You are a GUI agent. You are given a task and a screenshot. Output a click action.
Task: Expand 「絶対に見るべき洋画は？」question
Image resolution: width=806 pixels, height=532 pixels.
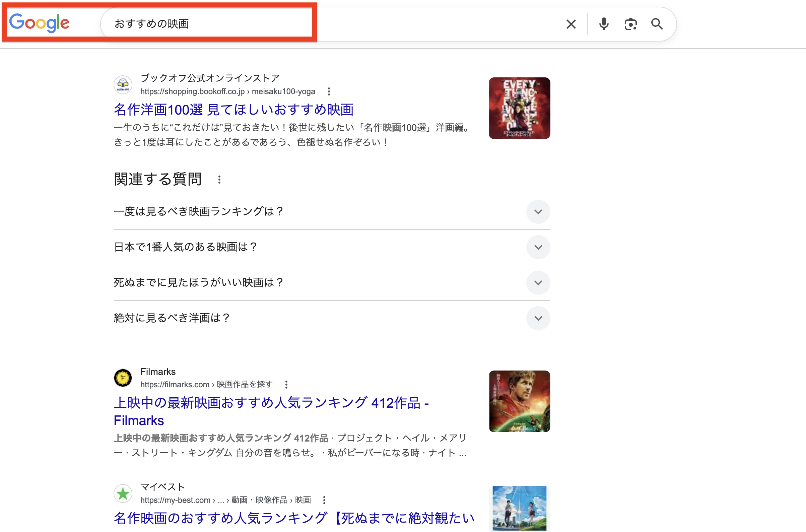coord(538,318)
